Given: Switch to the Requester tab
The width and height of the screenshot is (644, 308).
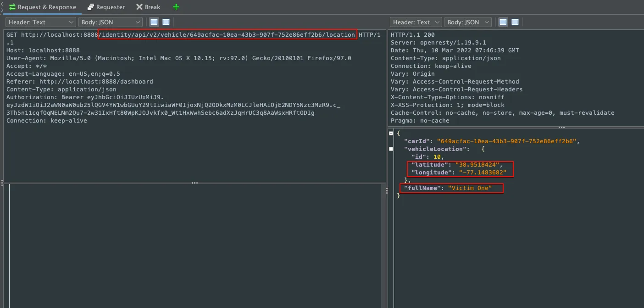Looking at the screenshot, I should [106, 7].
